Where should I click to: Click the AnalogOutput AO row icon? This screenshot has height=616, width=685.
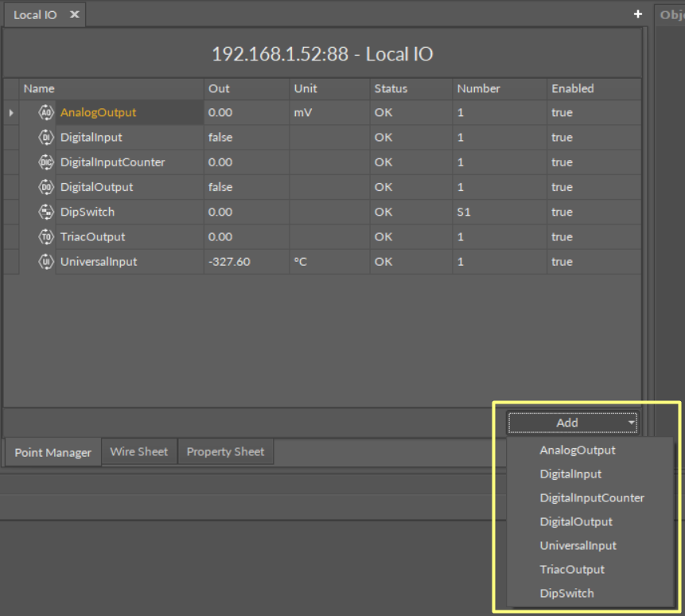click(46, 112)
